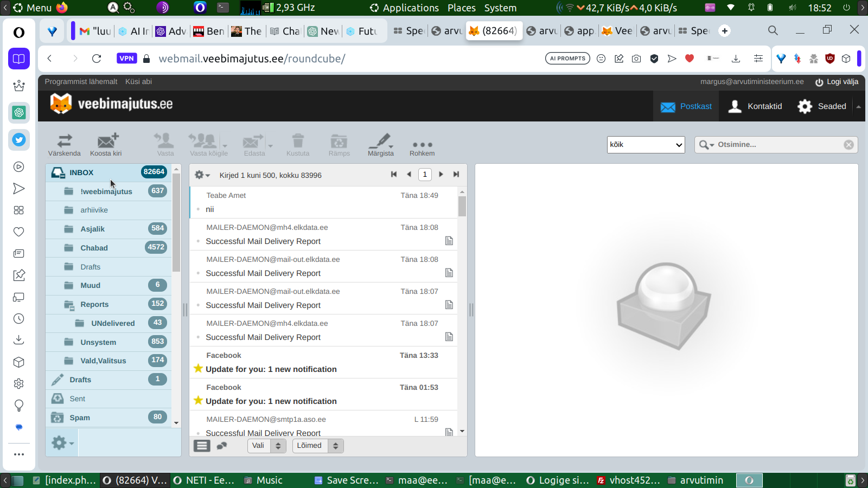The height and width of the screenshot is (488, 868).
Task: Open search options dropdown beside the magnifier
Action: (x=707, y=145)
